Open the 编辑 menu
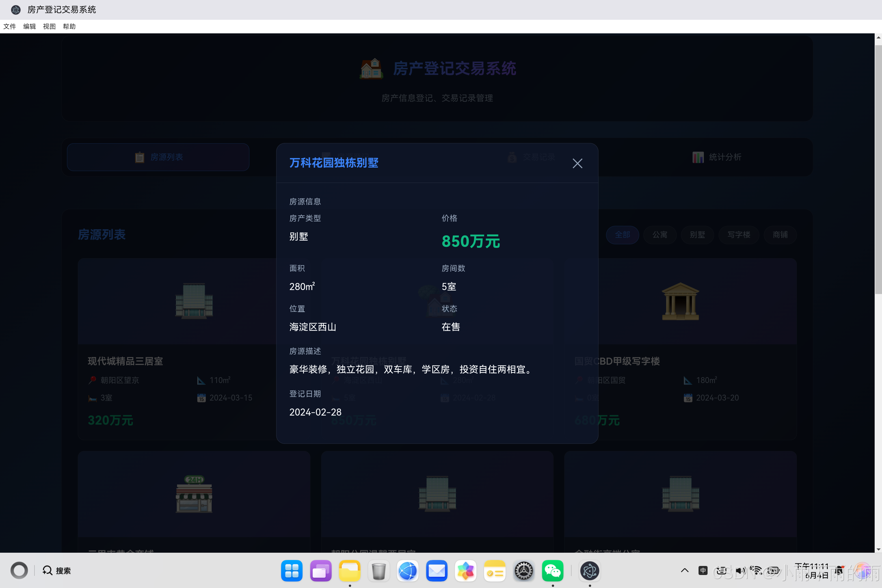 (30, 26)
